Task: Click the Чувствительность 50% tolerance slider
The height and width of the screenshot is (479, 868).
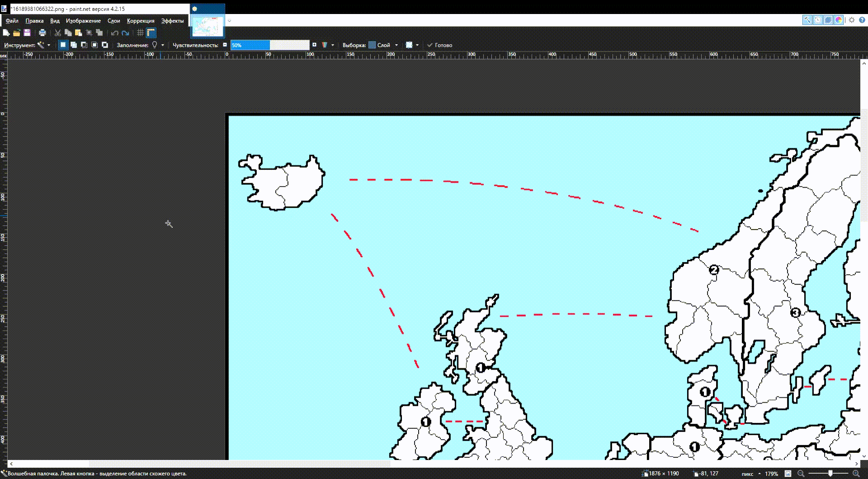Action: (270, 45)
